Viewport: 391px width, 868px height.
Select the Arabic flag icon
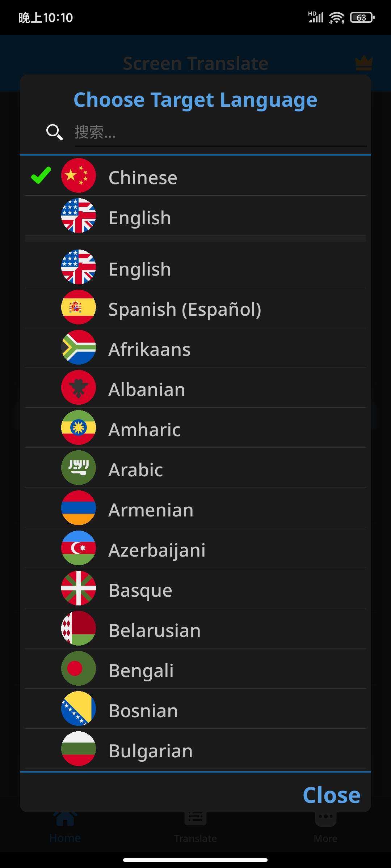(x=79, y=468)
